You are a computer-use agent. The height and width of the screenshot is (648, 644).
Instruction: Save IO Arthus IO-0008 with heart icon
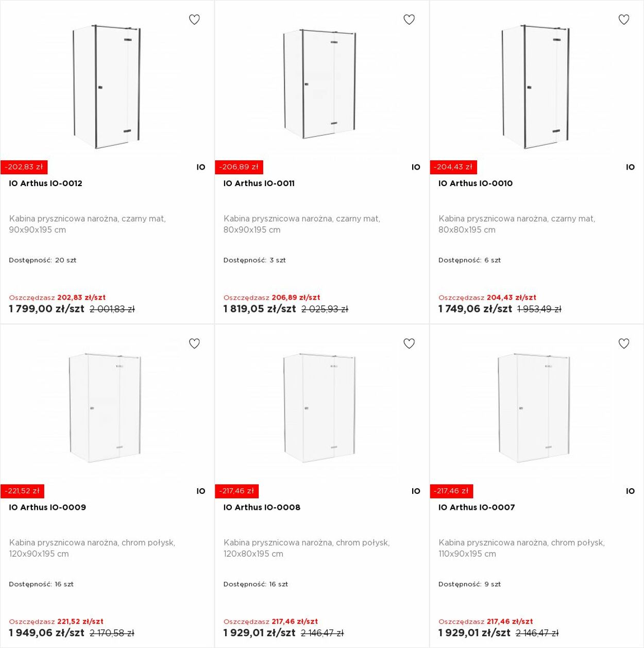click(x=409, y=343)
